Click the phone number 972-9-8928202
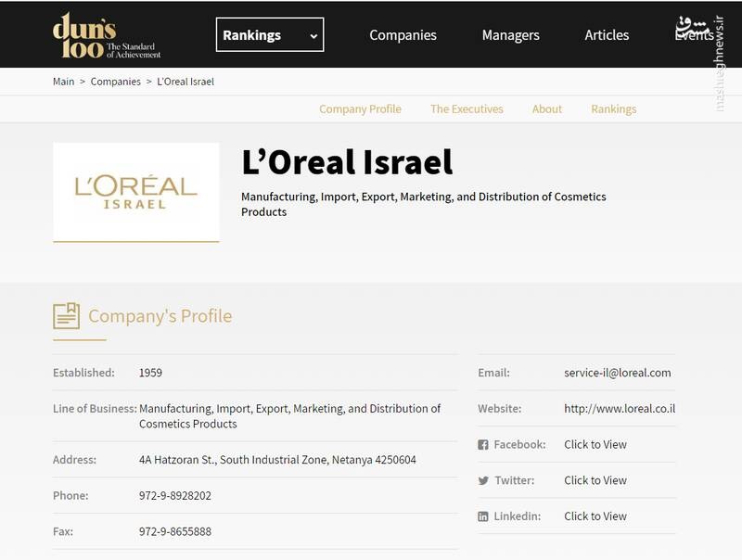 (175, 496)
